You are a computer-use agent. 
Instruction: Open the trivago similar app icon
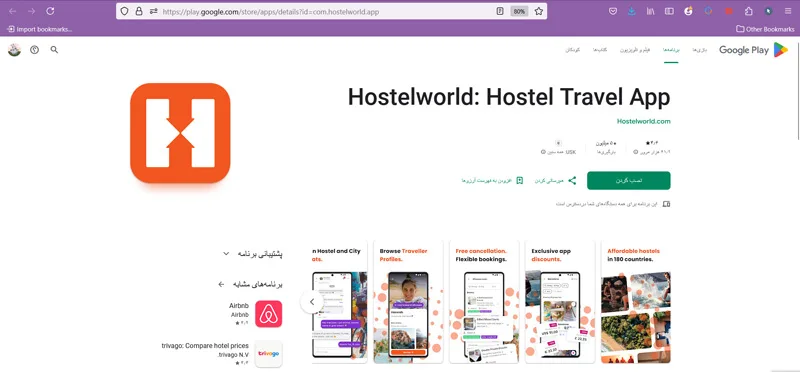pyautogui.click(x=268, y=354)
